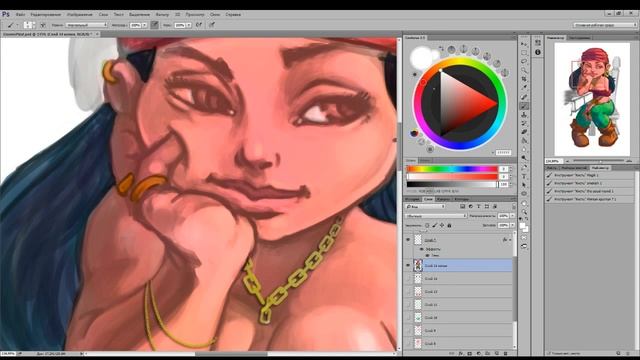Select the Pen tool
Image resolution: width=640 pixels, height=360 pixels.
point(524,167)
